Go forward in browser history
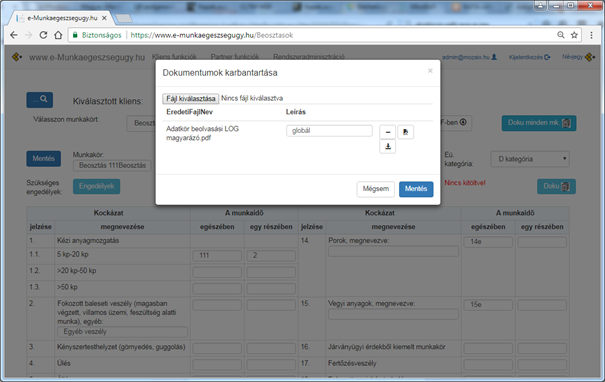The height and width of the screenshot is (382, 605). (29, 35)
